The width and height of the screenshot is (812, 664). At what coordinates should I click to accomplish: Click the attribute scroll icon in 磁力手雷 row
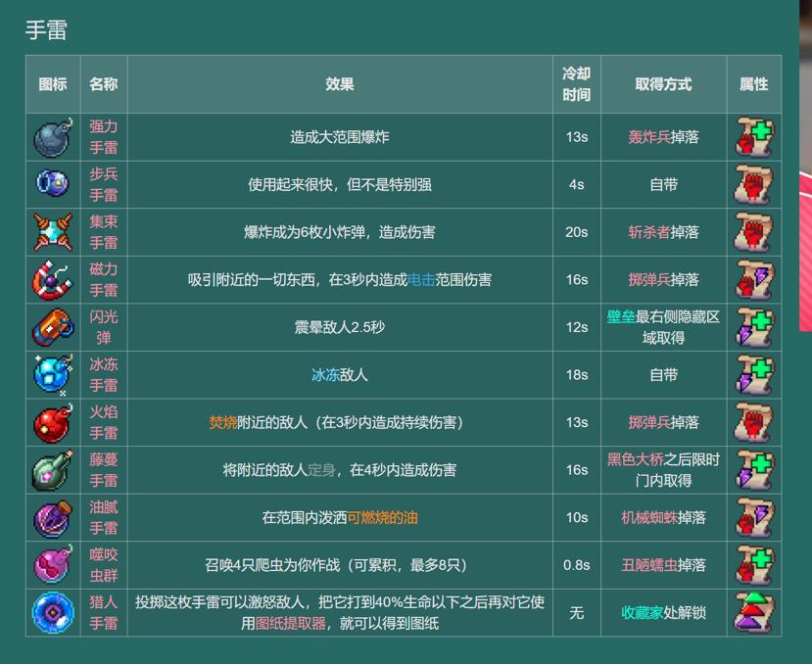coord(754,280)
